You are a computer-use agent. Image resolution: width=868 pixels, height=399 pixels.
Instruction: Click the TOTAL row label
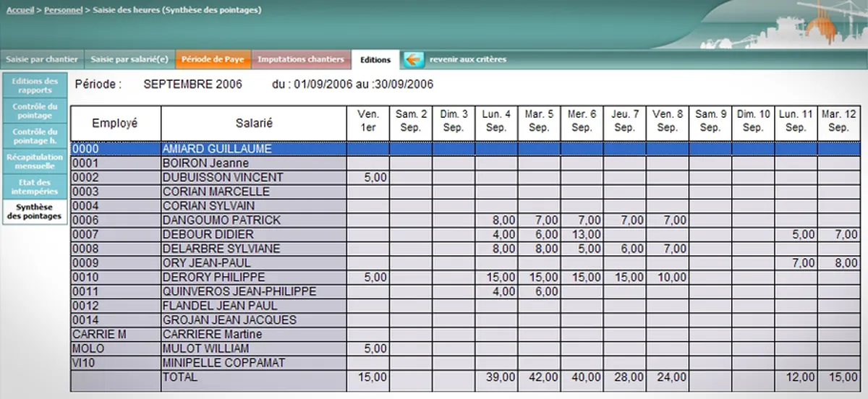[180, 377]
